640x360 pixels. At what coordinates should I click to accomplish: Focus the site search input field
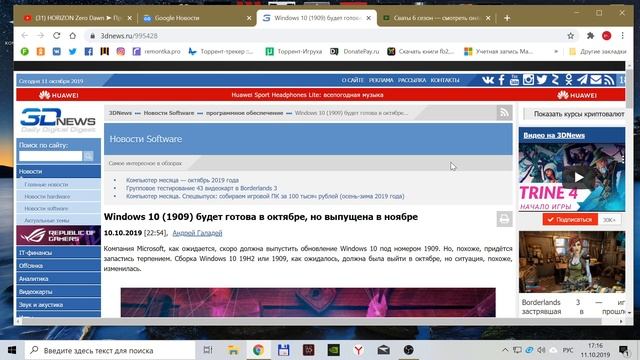[51, 156]
